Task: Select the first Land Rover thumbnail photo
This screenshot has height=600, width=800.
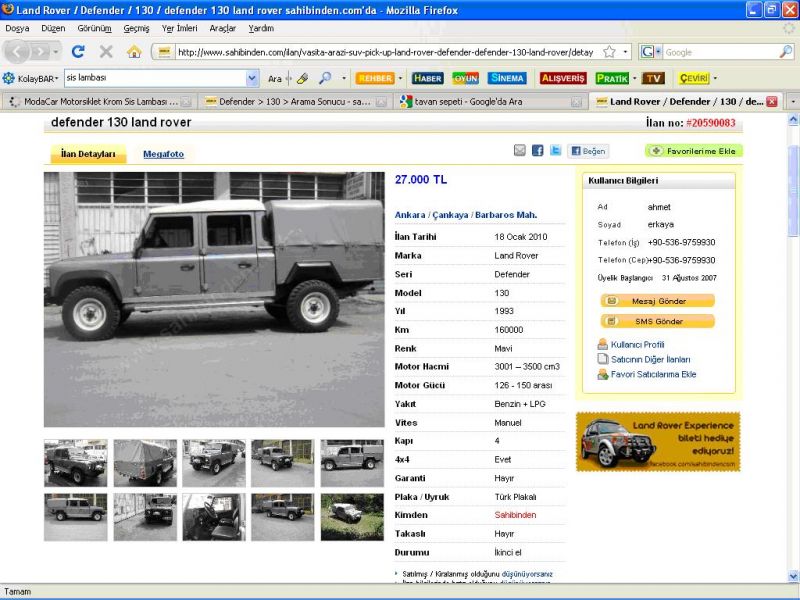Action: pyautogui.click(x=76, y=463)
